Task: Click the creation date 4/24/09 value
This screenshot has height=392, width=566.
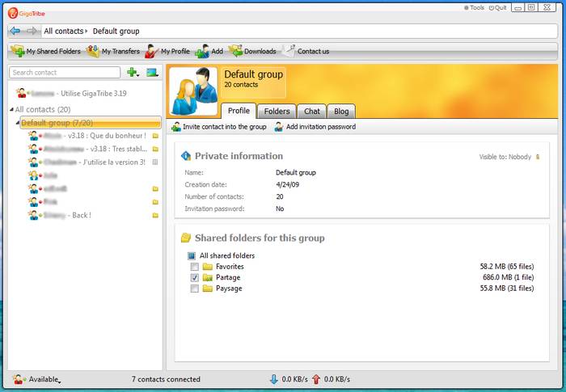Action: pos(287,185)
